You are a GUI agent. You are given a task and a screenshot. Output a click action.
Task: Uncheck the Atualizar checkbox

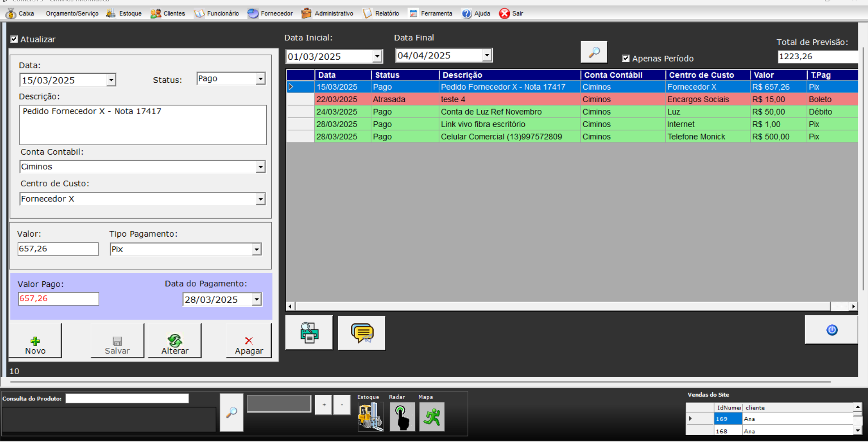[x=14, y=39]
